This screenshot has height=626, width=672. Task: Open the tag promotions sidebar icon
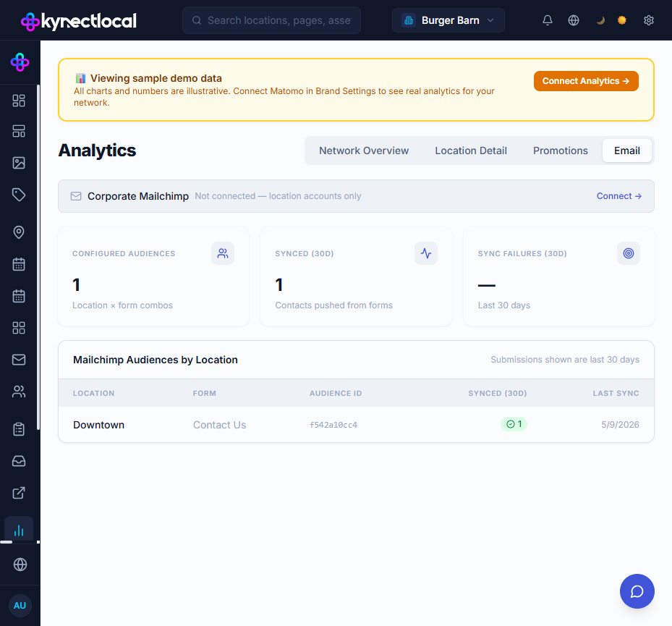[x=19, y=195]
